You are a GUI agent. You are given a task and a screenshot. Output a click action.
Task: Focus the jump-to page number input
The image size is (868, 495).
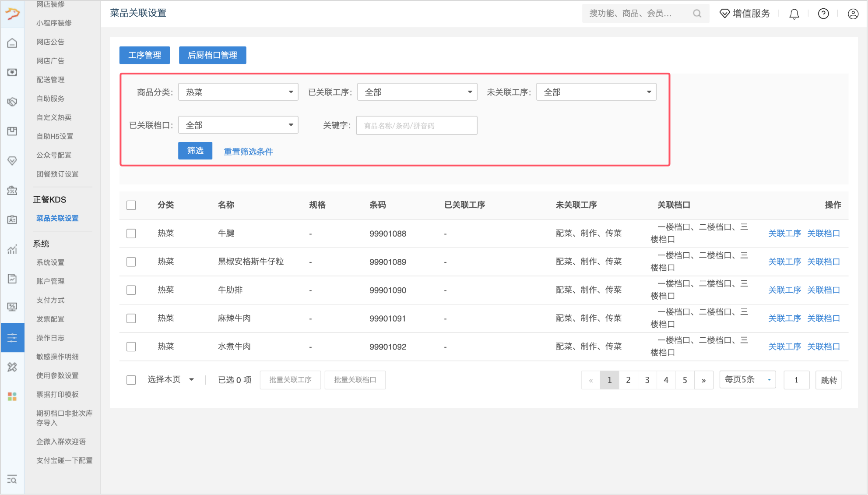796,380
